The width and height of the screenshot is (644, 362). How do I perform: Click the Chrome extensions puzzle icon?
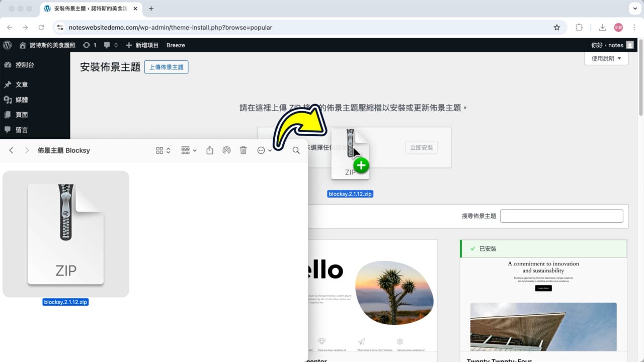[579, 28]
